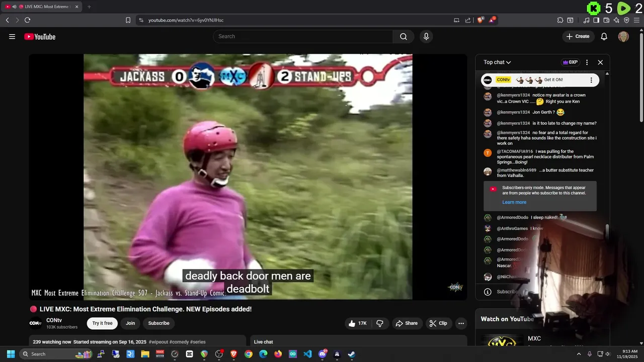Clip the video with scissors button
The height and width of the screenshot is (362, 644).
(x=438, y=323)
